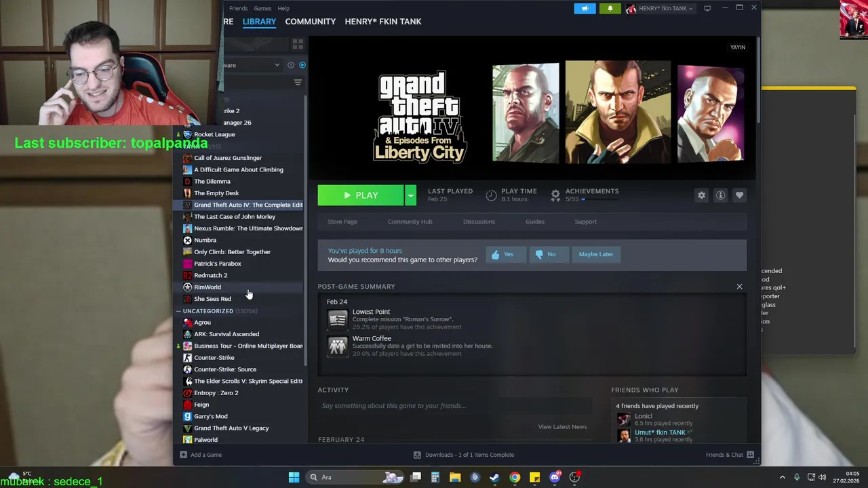Image resolution: width=868 pixels, height=488 pixels.
Task: Click Add a Game
Action: pyautogui.click(x=201, y=455)
